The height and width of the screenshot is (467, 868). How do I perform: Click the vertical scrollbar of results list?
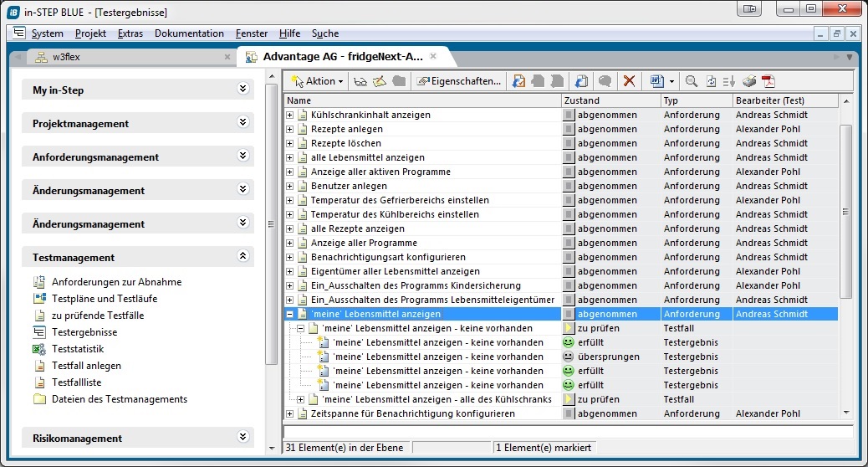point(845,209)
